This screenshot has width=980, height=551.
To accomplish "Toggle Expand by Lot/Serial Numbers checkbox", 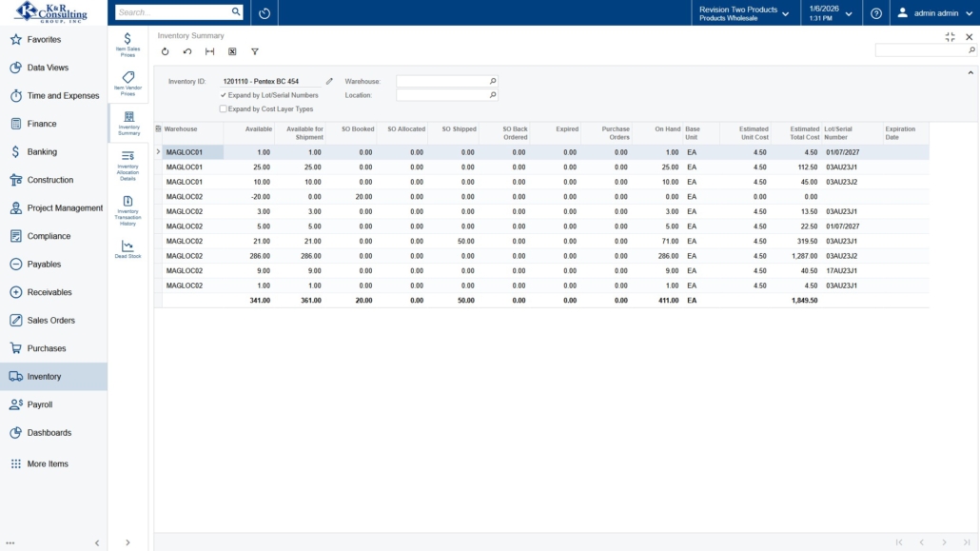I will pos(224,95).
